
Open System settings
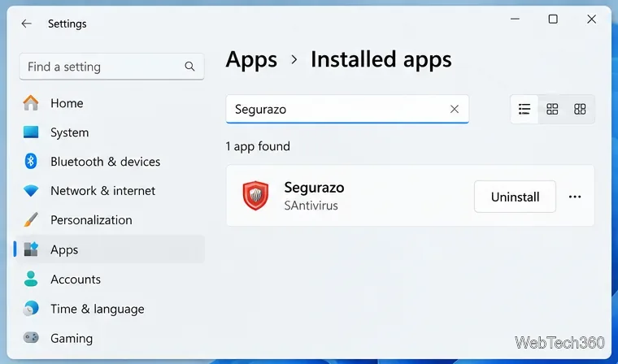tap(111, 132)
